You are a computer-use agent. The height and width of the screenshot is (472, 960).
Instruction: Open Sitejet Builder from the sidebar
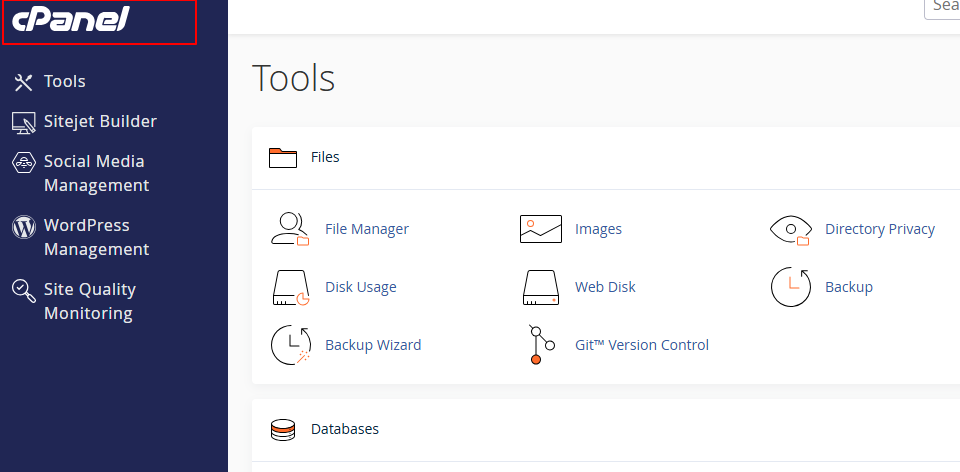tap(99, 121)
